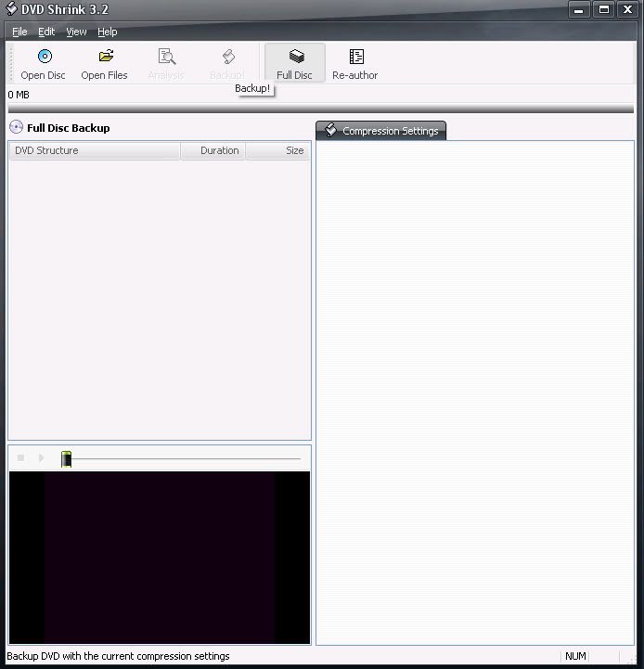Click the status bar backup description text
The width and height of the screenshot is (644, 669).
118,656
